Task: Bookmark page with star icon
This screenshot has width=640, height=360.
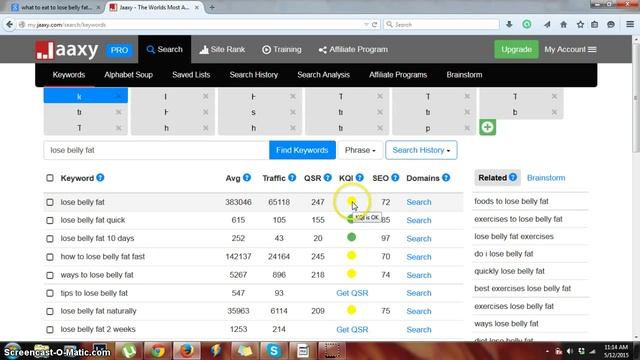Action: 580,24
